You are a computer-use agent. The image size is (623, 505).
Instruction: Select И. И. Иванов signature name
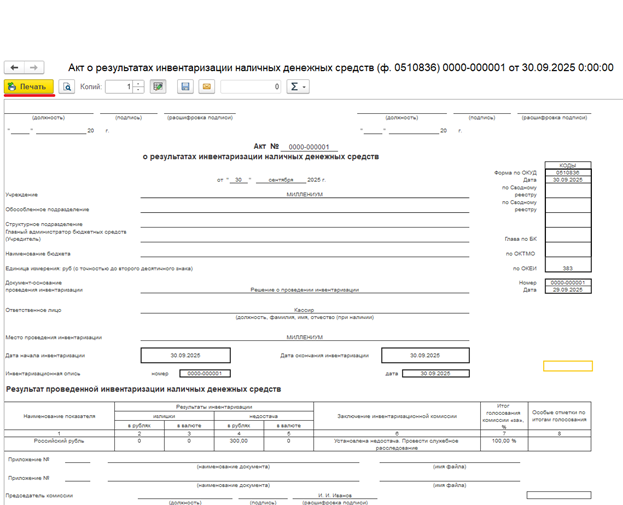(335, 495)
